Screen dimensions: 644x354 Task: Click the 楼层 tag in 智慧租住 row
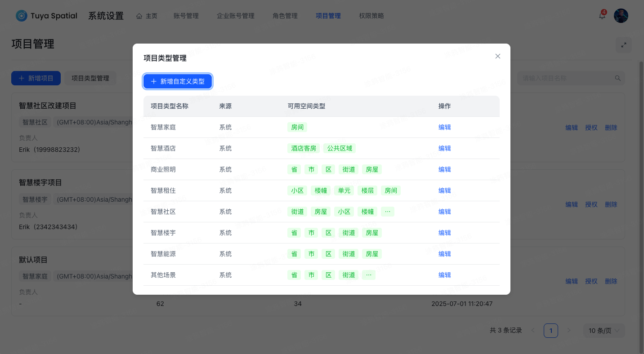(367, 190)
